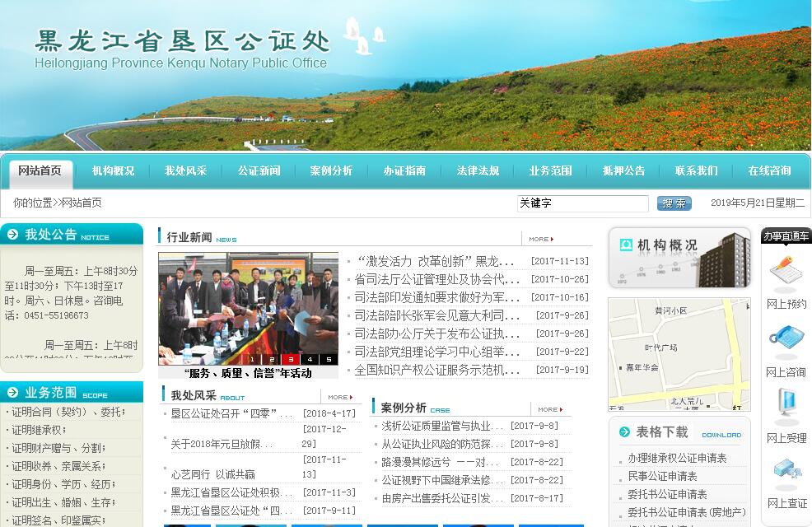The image size is (812, 527).
Task: Open the 办理继承权公证申请表 download link
Action: coord(677,458)
